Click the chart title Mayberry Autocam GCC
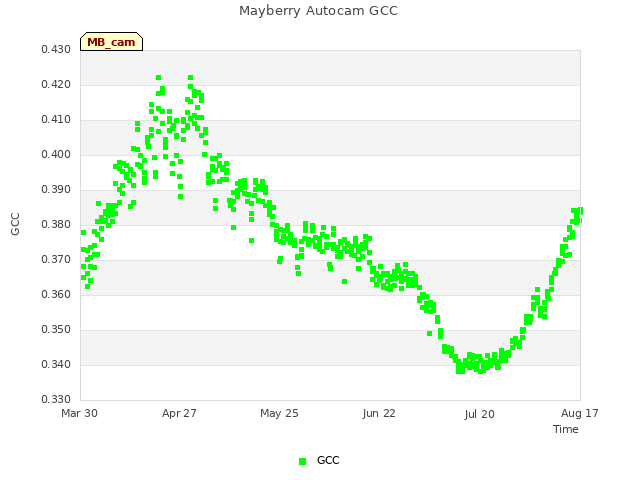 pos(318,11)
